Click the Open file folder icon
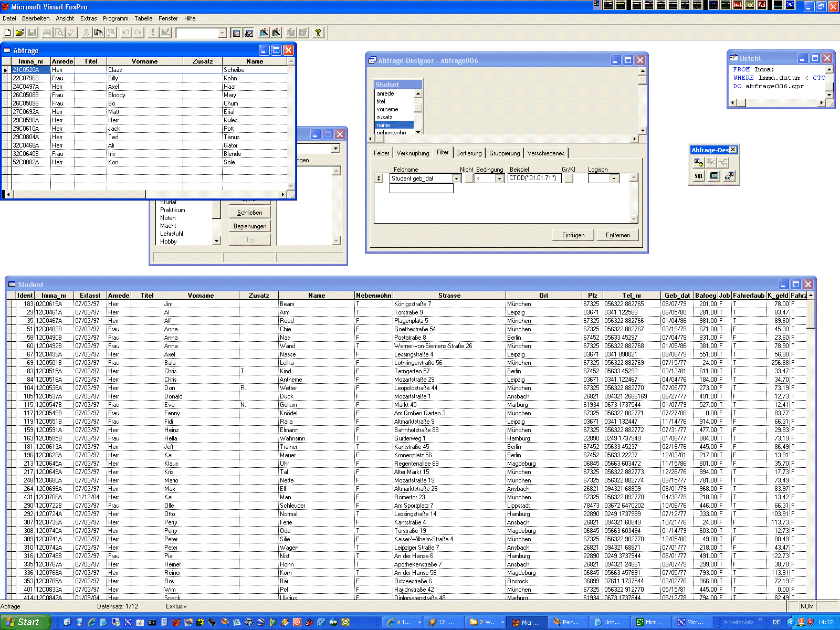 [20, 33]
